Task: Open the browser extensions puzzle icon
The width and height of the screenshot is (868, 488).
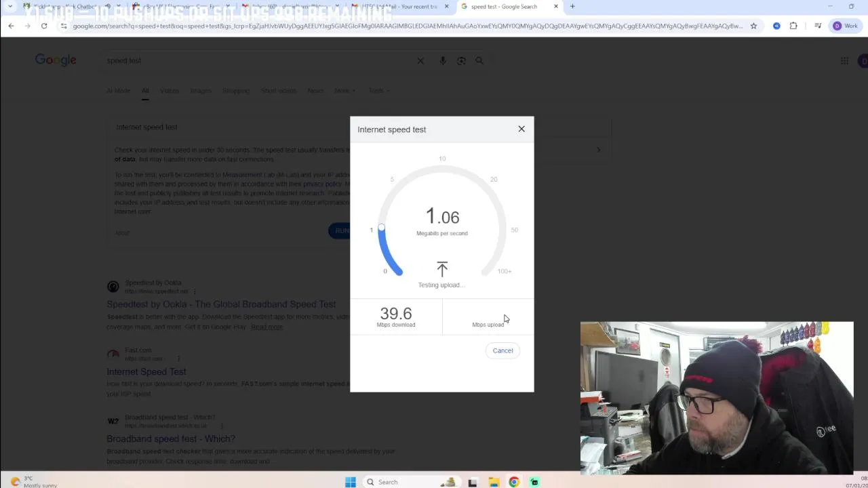Action: click(x=793, y=26)
